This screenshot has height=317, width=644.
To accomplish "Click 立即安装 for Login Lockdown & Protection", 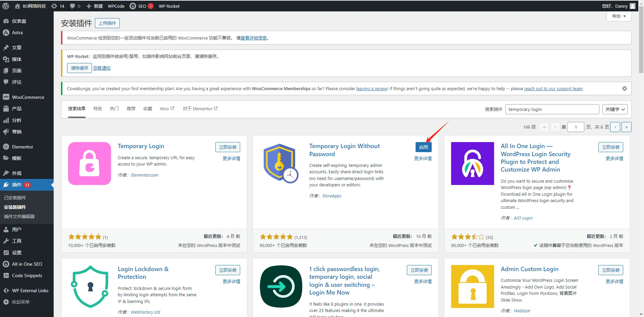I will tap(228, 270).
